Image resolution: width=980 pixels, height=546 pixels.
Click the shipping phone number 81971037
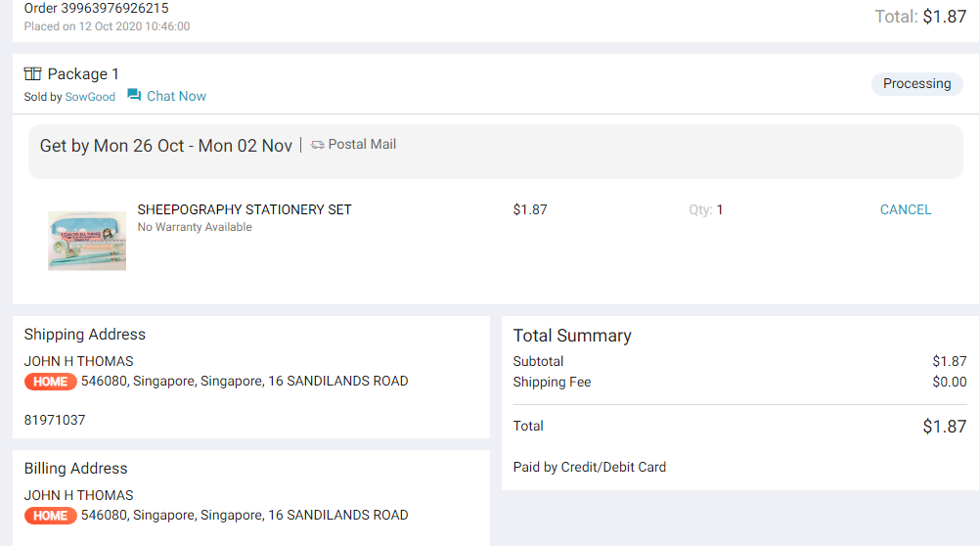[55, 420]
